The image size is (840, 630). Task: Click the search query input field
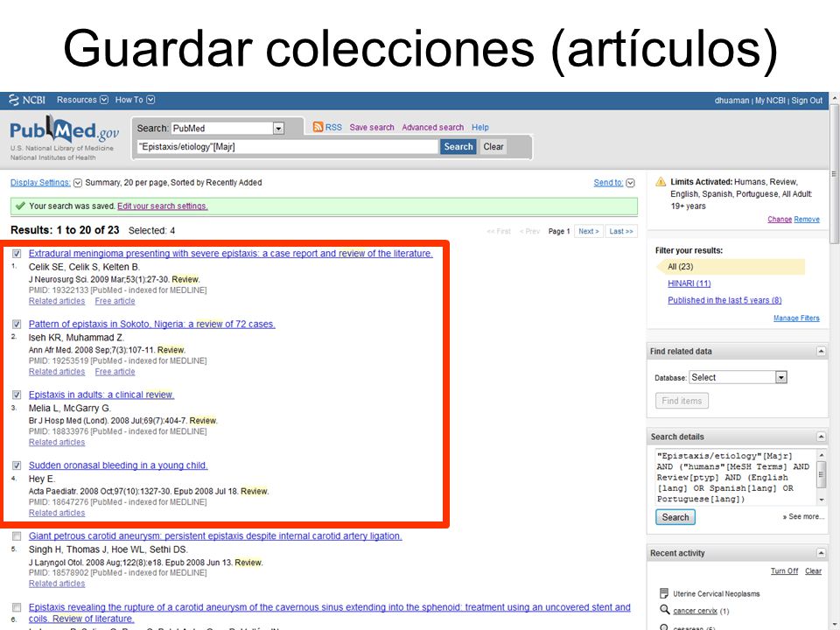pos(288,146)
